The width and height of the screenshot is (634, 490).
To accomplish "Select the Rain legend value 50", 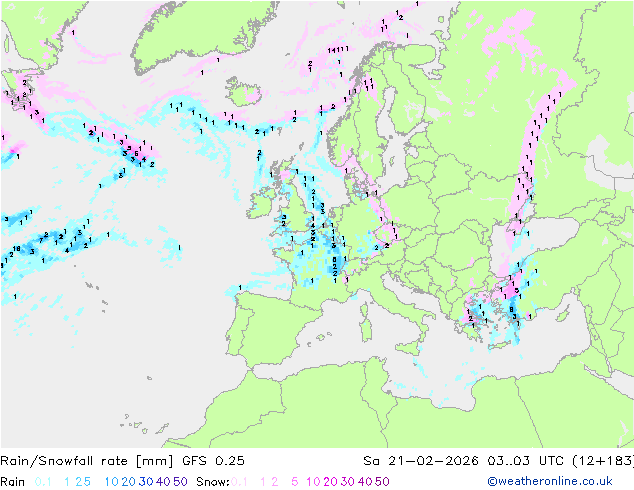I will [180, 482].
